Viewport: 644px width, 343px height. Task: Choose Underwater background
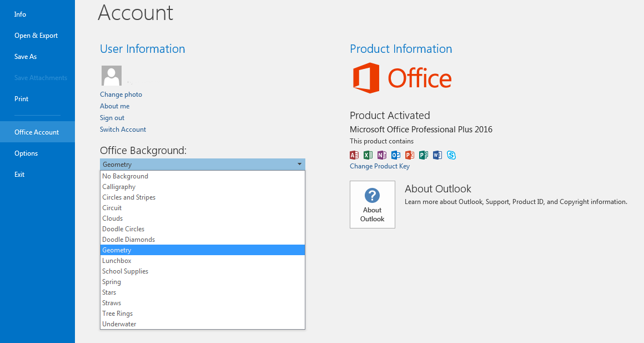(x=203, y=324)
